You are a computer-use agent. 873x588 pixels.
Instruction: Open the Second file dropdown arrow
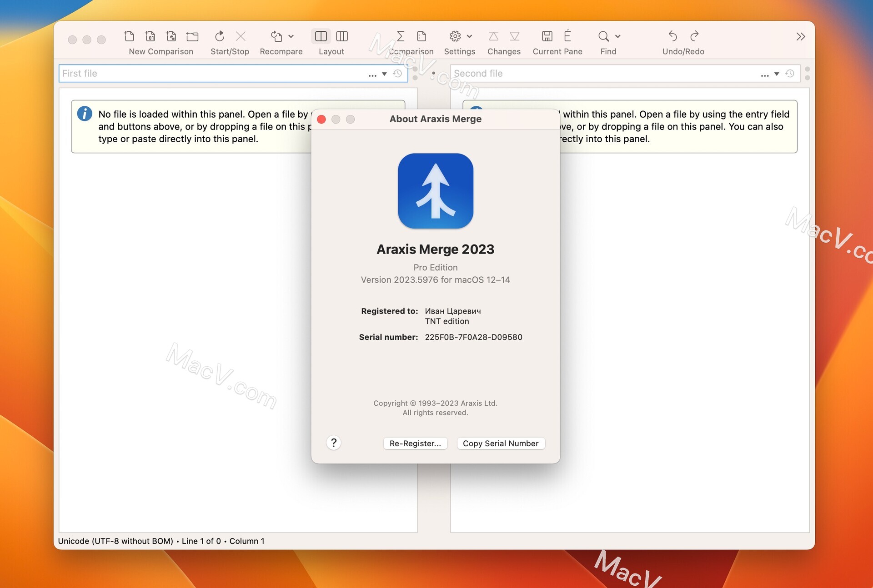point(777,74)
